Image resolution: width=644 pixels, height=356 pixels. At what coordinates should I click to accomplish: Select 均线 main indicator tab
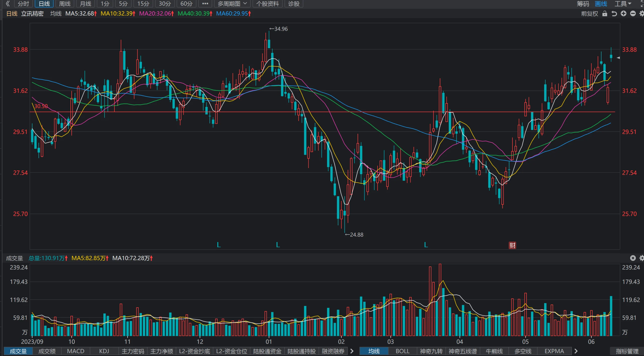tap(374, 351)
